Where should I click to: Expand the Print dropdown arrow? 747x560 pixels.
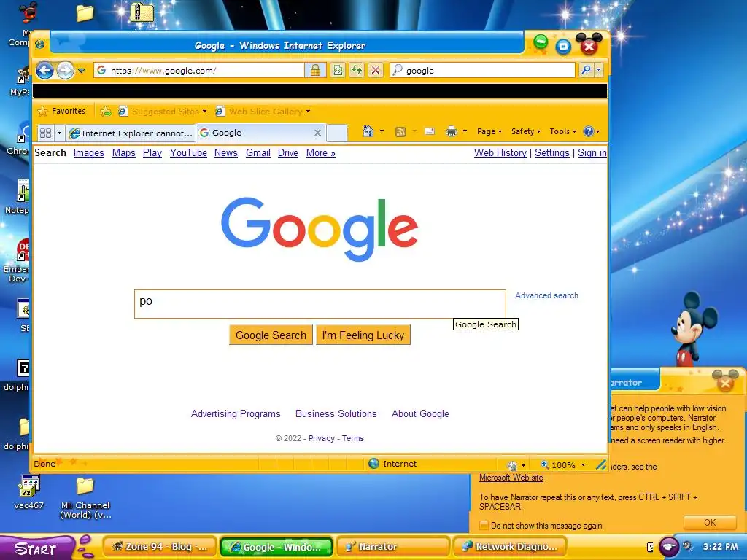(x=465, y=131)
